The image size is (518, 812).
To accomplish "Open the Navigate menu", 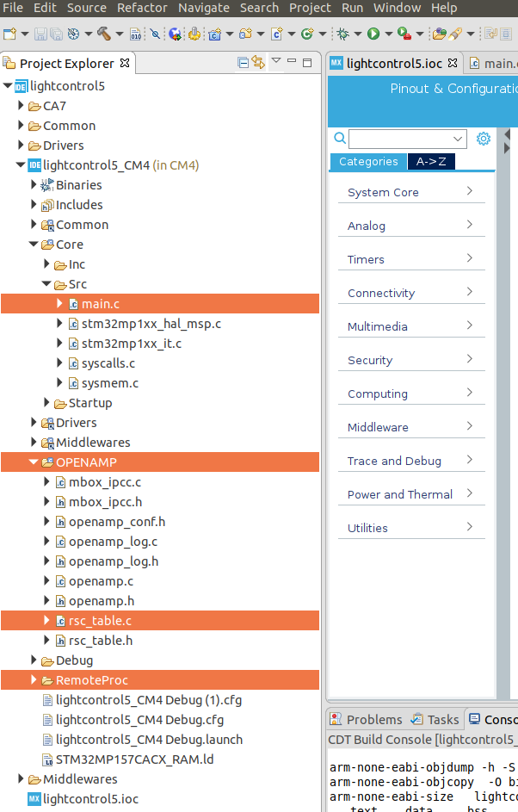I will click(204, 8).
